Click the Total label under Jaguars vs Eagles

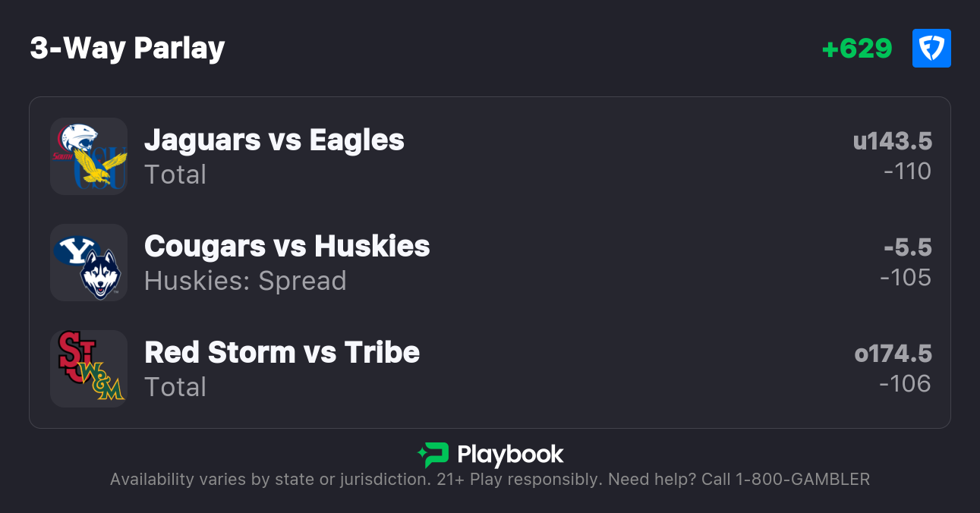[175, 175]
